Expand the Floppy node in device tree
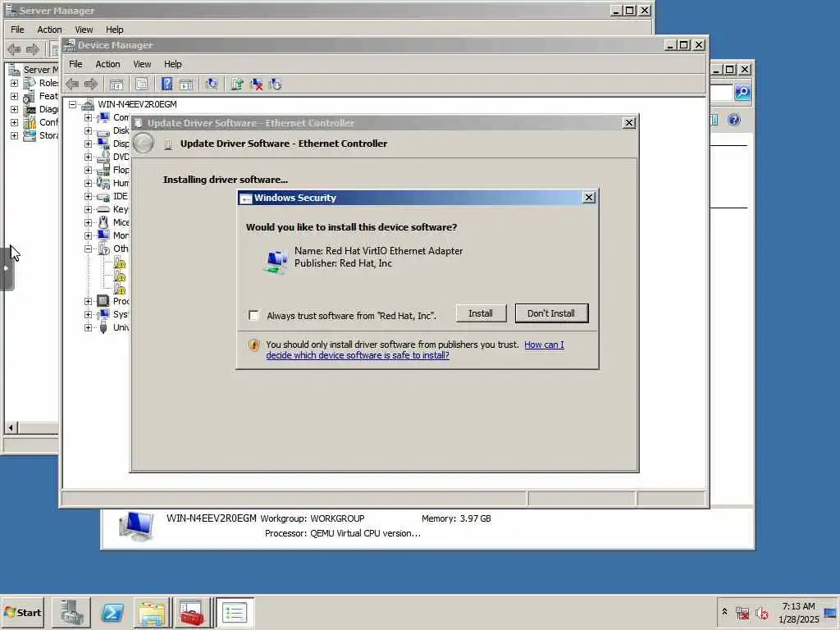 point(88,170)
